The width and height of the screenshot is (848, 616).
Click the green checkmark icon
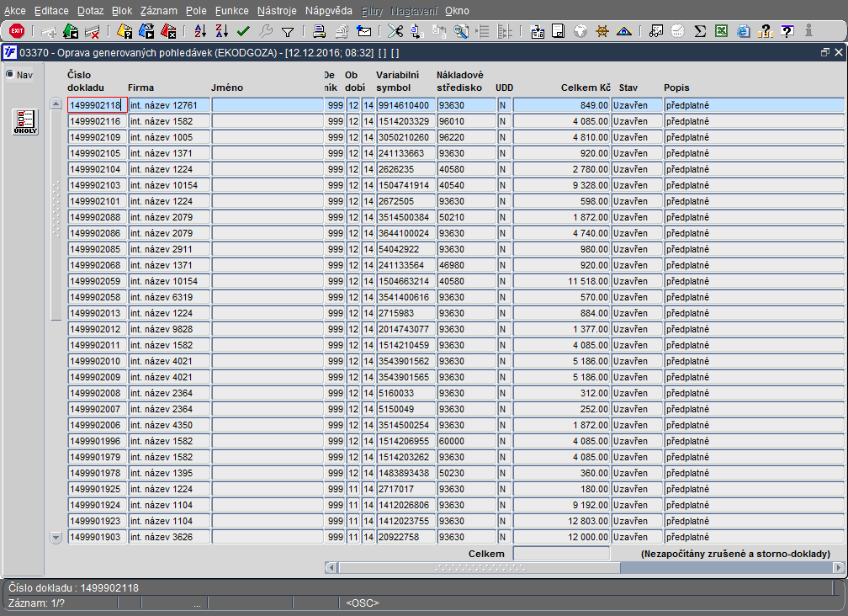(x=243, y=31)
